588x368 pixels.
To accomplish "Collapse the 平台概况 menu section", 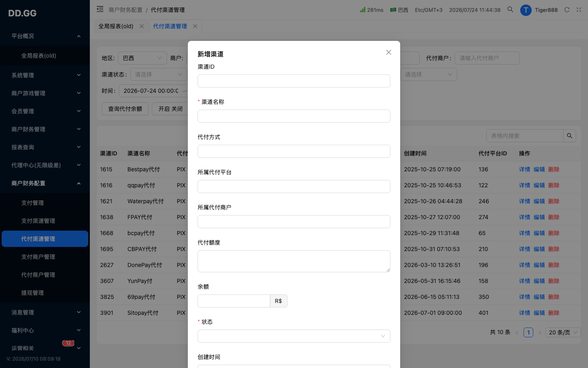I will [45, 36].
